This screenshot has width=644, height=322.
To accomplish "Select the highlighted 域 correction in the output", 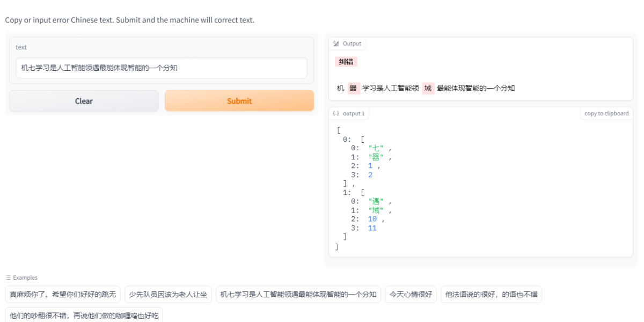I will [428, 87].
